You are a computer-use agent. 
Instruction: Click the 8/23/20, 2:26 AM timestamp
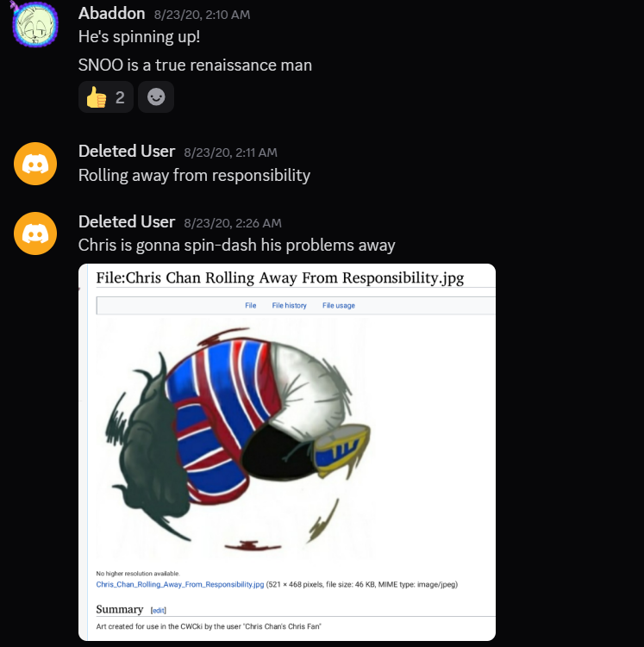233,223
